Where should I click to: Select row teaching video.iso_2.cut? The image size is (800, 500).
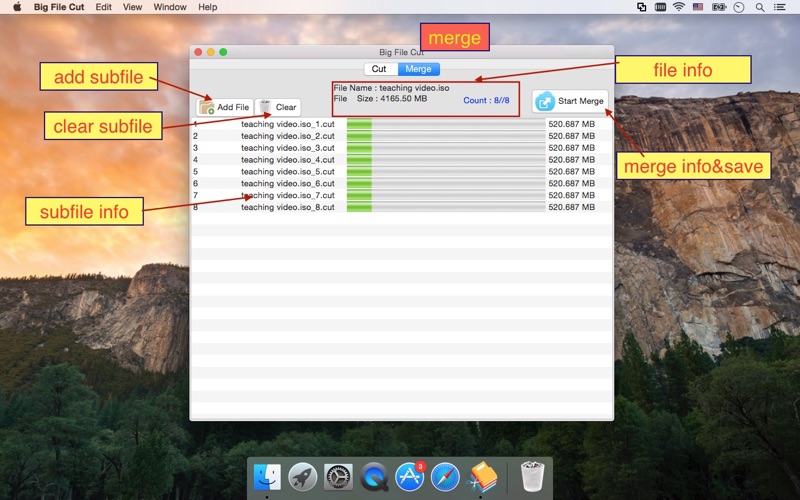tap(401, 136)
